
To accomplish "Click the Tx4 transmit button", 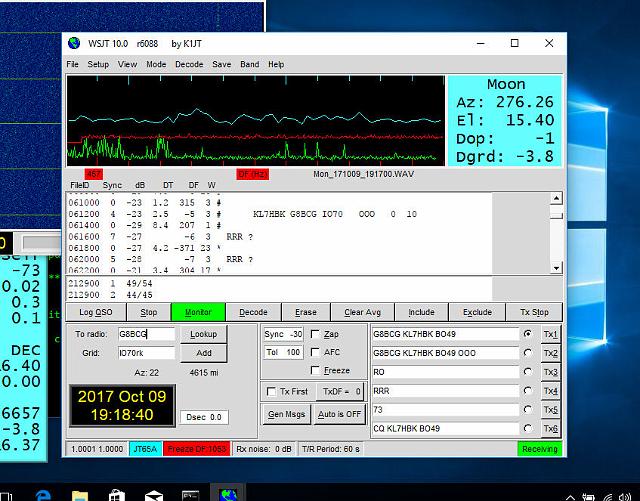I will click(x=550, y=391).
